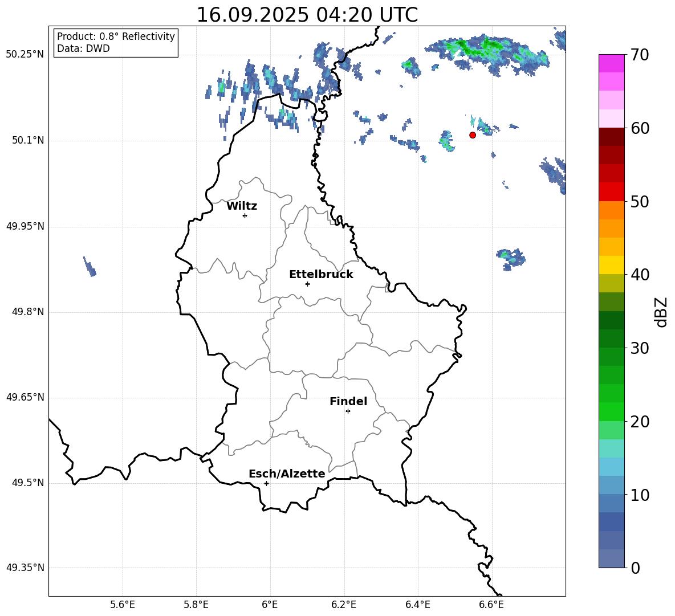Click the title '16.09.2025 04:20 UTC'

[307, 15]
